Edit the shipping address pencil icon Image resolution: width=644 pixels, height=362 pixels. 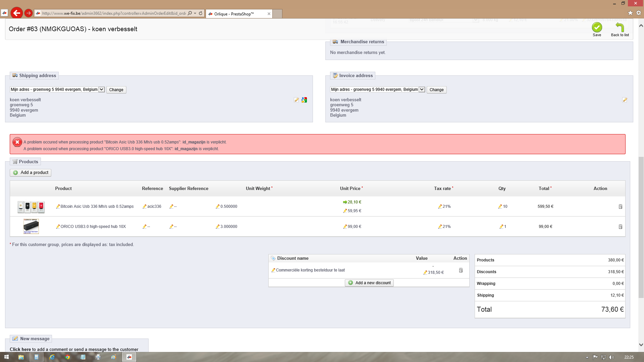[x=296, y=100]
